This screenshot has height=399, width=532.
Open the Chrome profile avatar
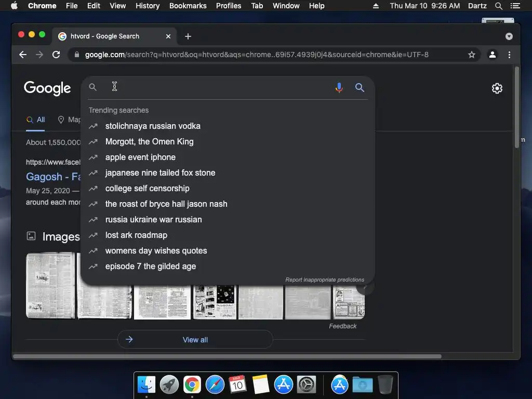tap(493, 55)
